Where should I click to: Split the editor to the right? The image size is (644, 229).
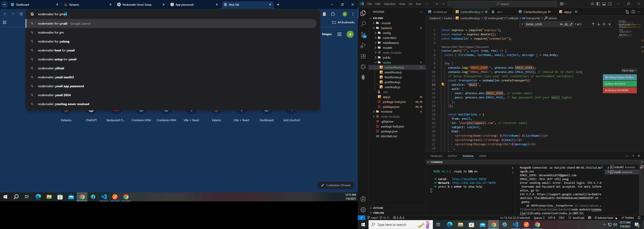633,12
